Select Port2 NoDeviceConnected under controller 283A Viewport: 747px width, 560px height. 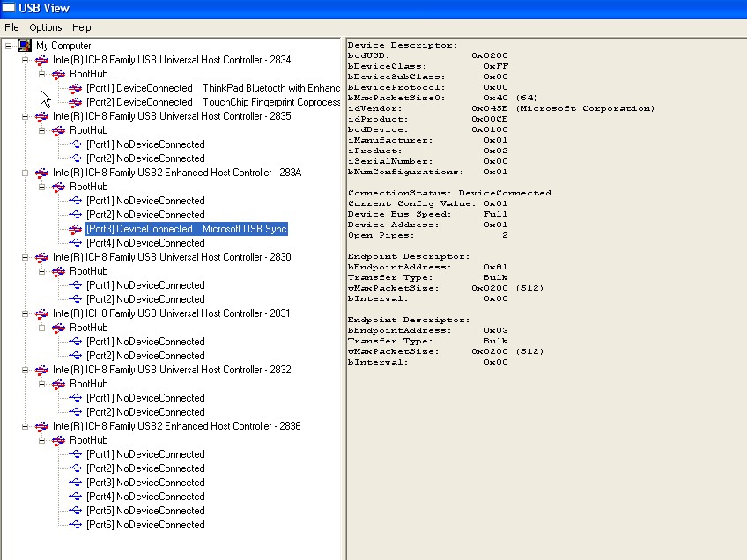pyautogui.click(x=145, y=215)
